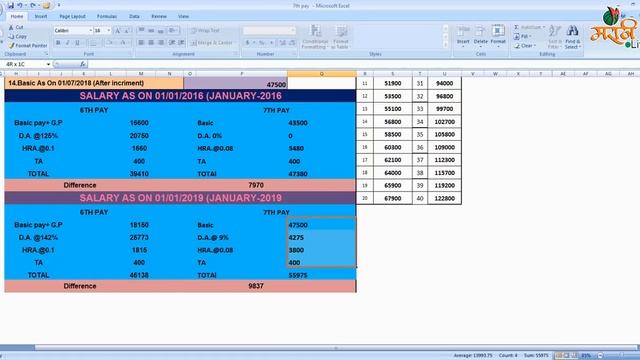
Task: Open the font size dropdown
Action: coord(108,31)
